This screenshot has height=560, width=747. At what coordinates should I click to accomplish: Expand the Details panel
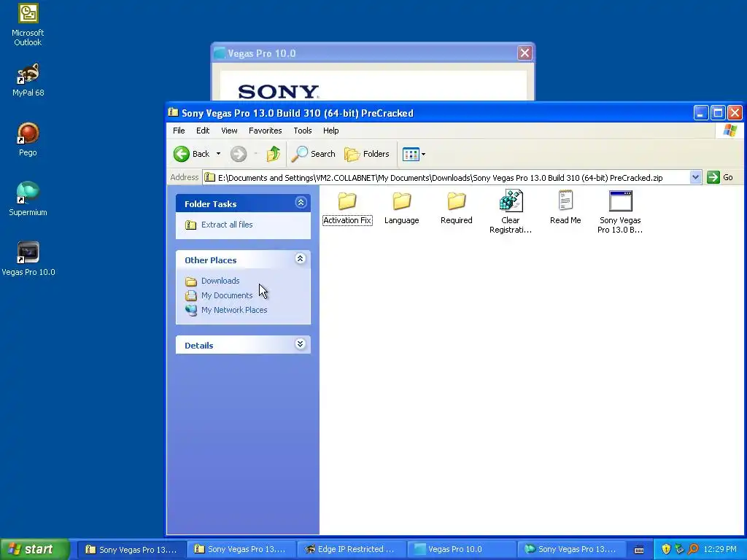point(300,344)
